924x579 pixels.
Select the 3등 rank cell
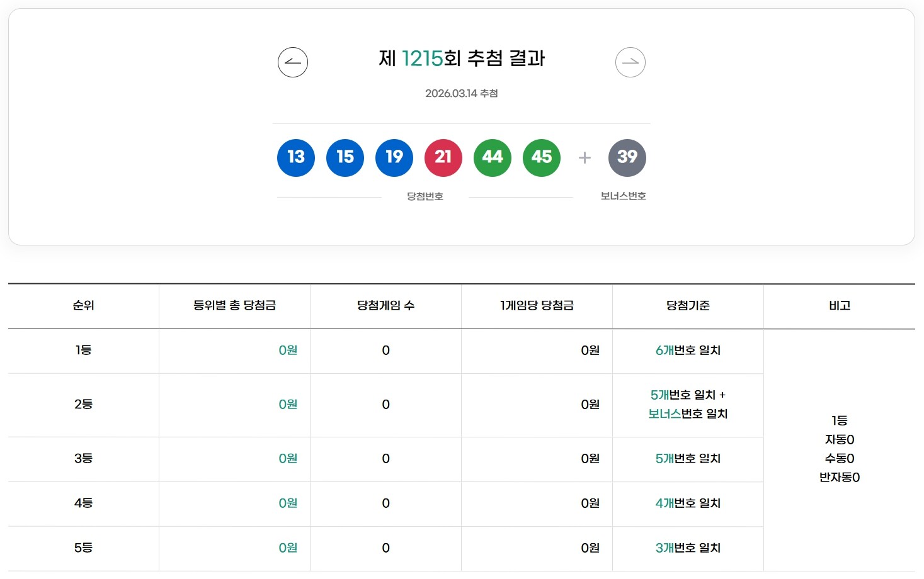point(83,458)
